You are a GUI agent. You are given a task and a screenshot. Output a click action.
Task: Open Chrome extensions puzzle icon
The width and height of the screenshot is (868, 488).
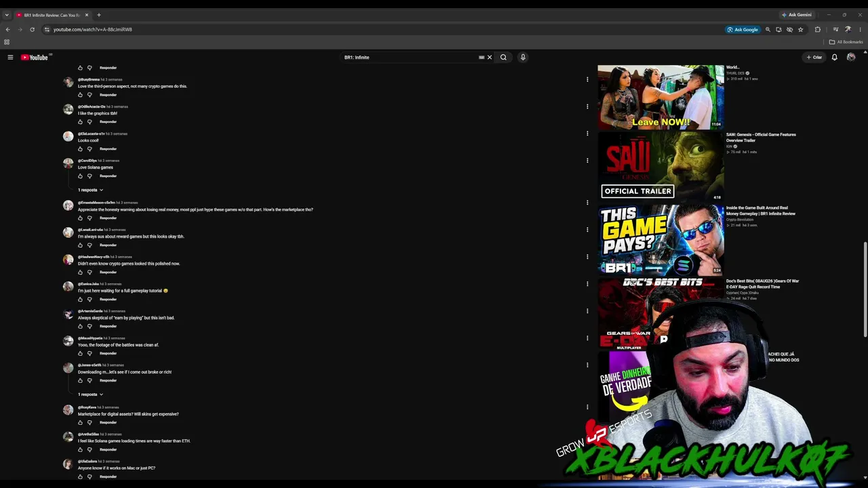point(817,29)
